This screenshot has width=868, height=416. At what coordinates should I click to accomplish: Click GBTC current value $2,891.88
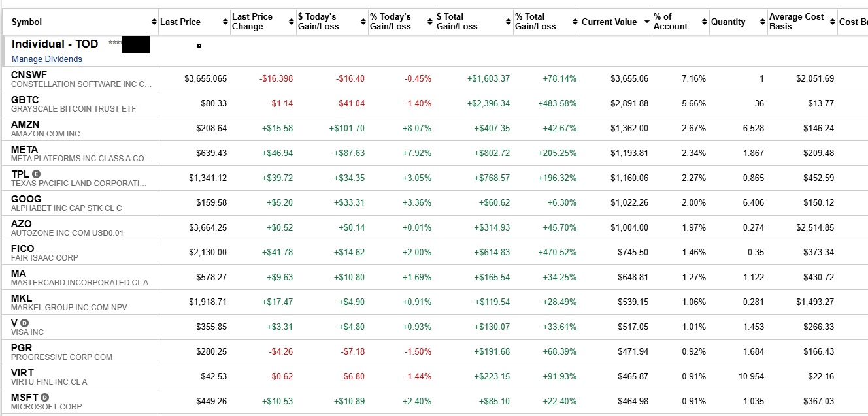(629, 103)
